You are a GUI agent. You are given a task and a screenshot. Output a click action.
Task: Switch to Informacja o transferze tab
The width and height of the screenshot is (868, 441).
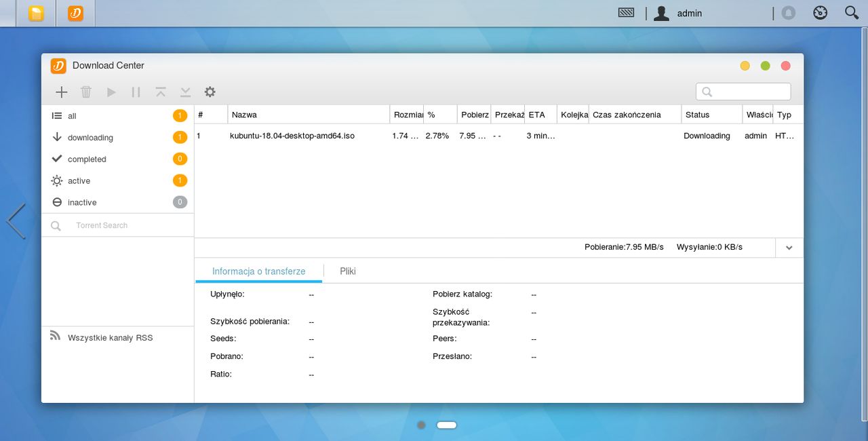click(x=259, y=271)
